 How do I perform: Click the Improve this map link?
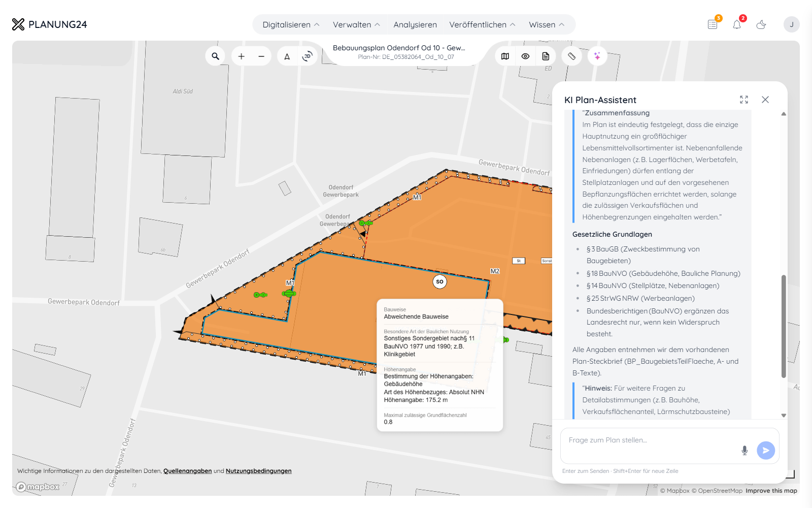(771, 491)
